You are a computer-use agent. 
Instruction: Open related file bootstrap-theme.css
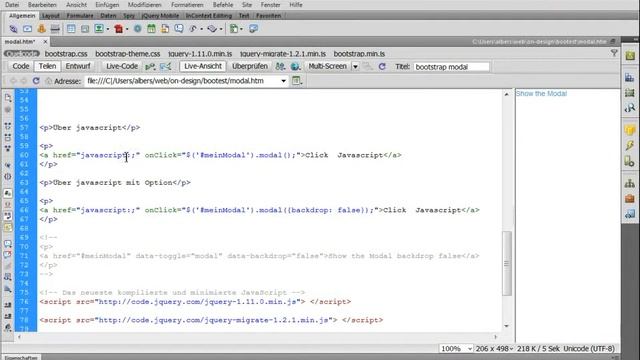point(128,54)
